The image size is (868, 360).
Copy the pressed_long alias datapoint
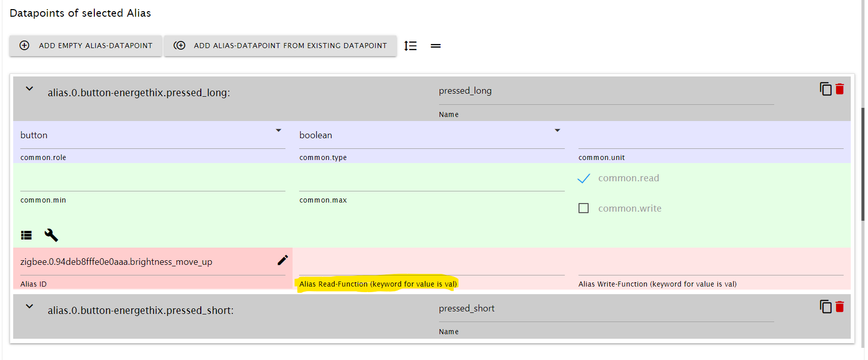pyautogui.click(x=825, y=89)
